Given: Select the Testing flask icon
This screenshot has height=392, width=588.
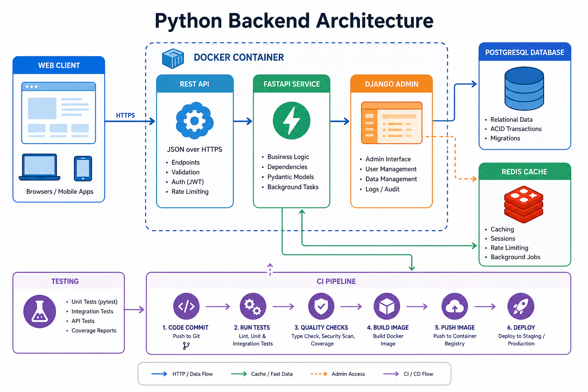Looking at the screenshot, I should pyautogui.click(x=40, y=311).
